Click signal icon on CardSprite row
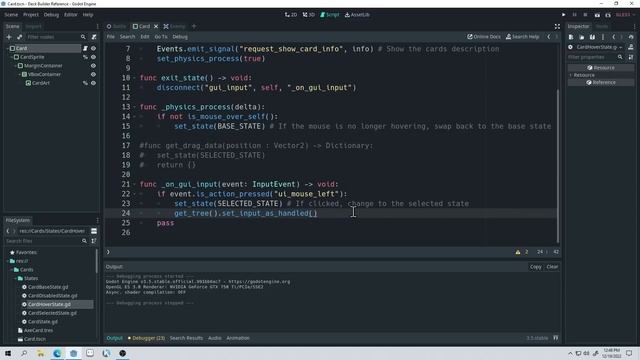The image size is (640, 360). tap(85, 57)
